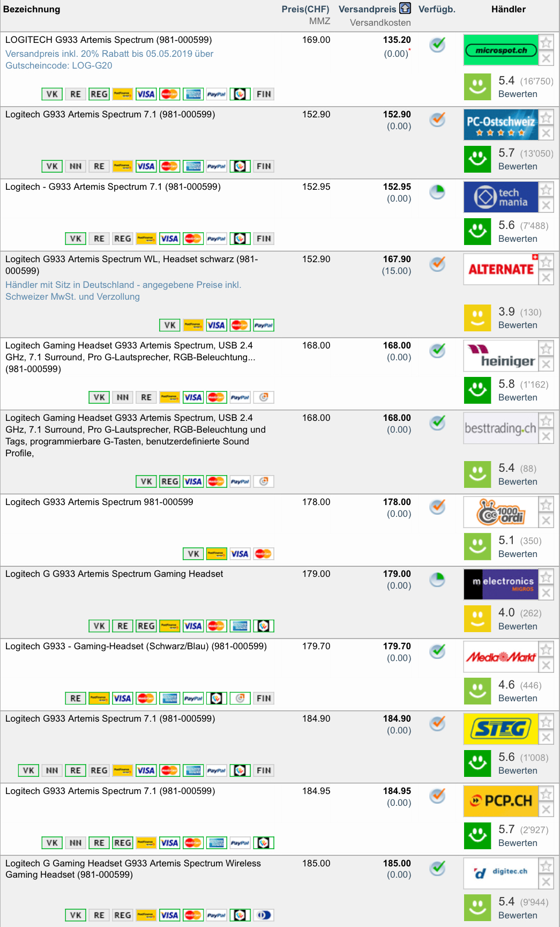Toggle the favorite star for the STEG merchant

coord(546,722)
